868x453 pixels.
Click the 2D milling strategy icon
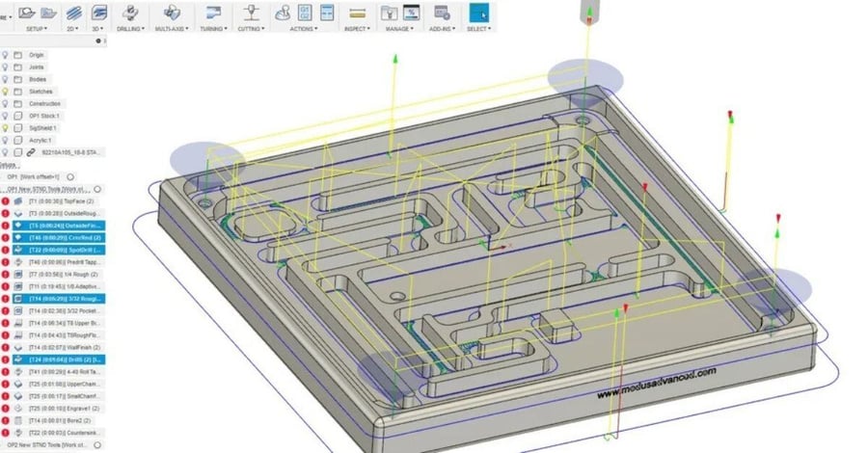[x=73, y=13]
